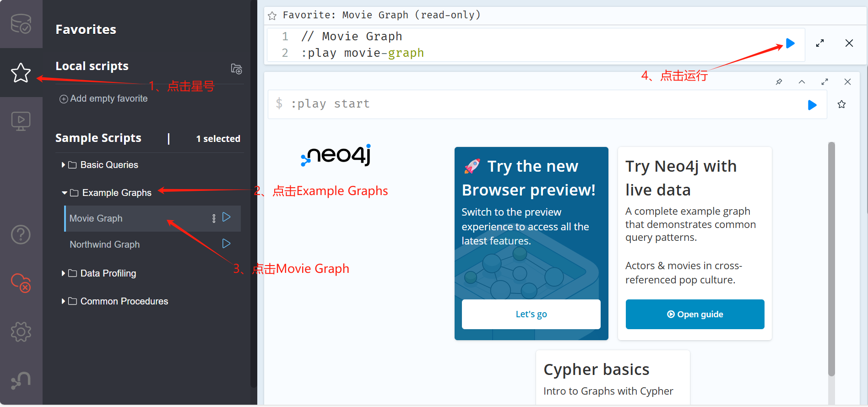Viewport: 868px width, 407px height.
Task: Run the movie-graph command in editor
Action: 790,43
